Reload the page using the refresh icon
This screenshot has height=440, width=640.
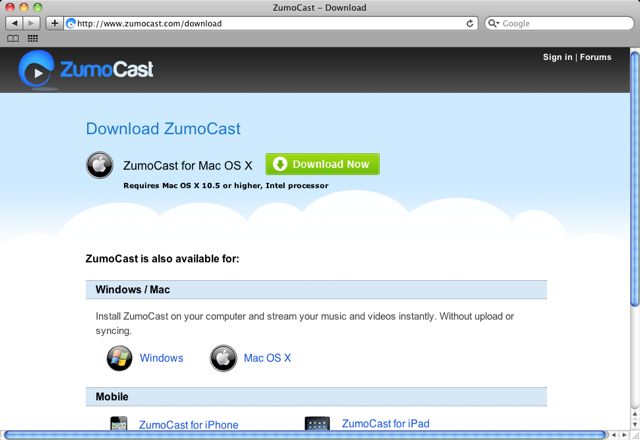pyautogui.click(x=470, y=23)
